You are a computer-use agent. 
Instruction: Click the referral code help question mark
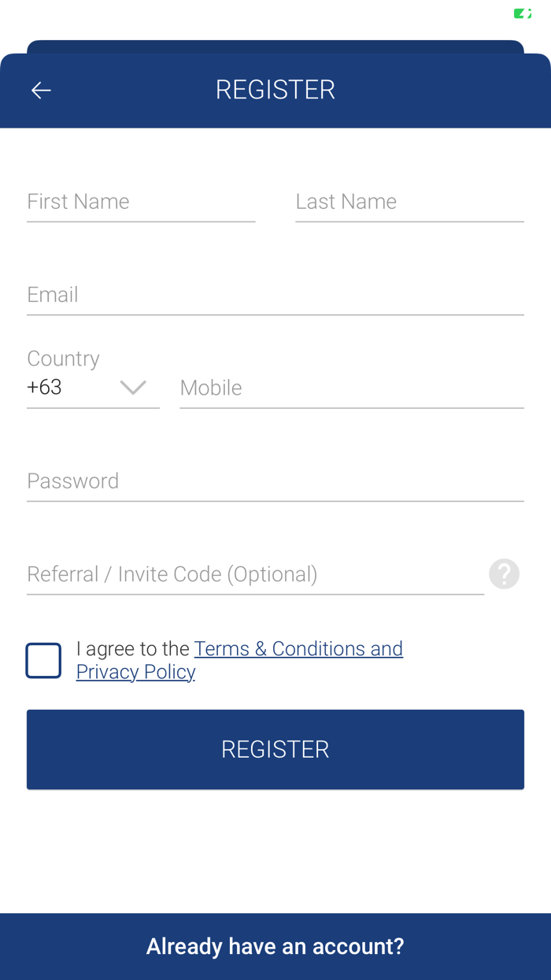click(504, 574)
